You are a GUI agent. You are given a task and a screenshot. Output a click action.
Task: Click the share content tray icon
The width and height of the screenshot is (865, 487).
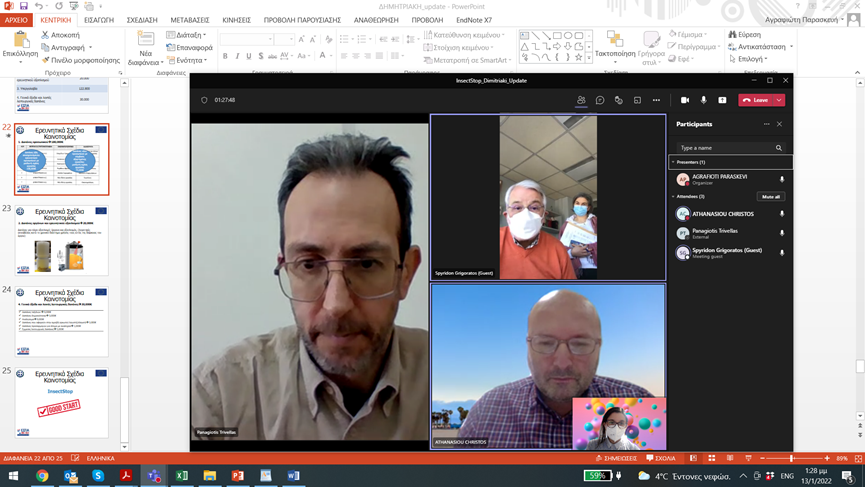click(722, 100)
